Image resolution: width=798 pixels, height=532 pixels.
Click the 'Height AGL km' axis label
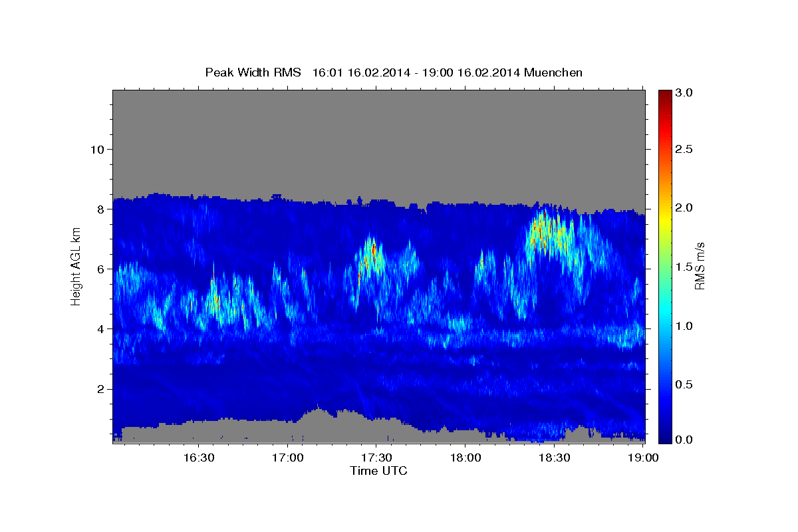(76, 266)
